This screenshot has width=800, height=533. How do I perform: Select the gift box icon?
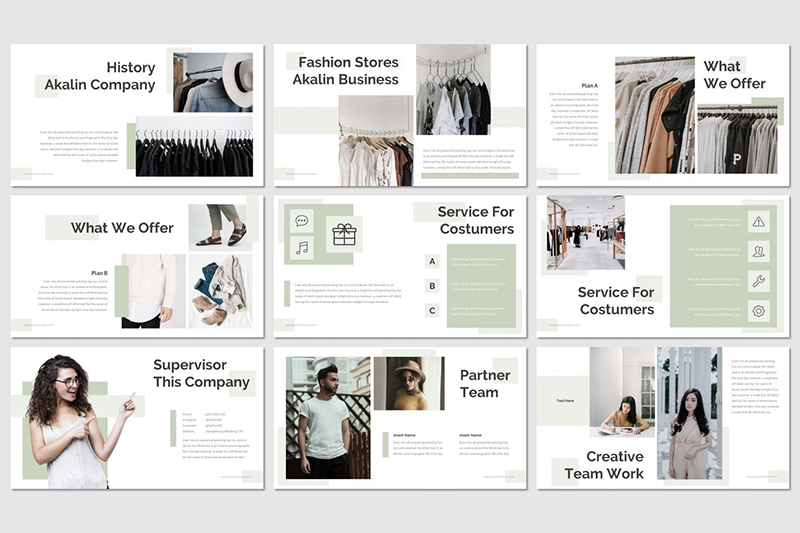click(x=344, y=234)
